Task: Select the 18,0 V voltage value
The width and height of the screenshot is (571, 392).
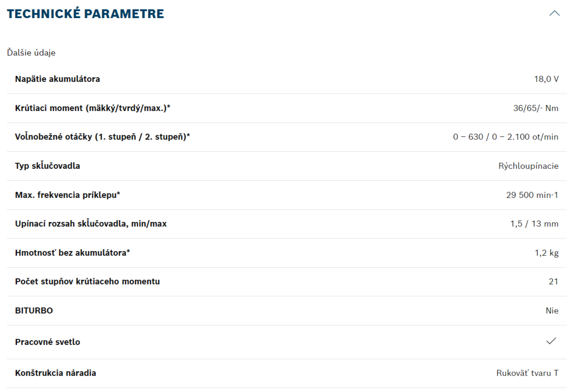Action: [x=546, y=79]
